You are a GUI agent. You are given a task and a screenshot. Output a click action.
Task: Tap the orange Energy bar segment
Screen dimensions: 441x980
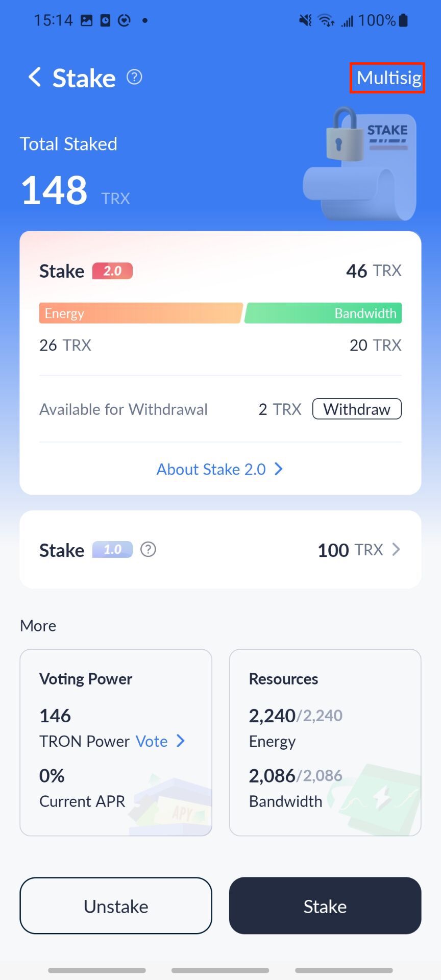coord(140,313)
